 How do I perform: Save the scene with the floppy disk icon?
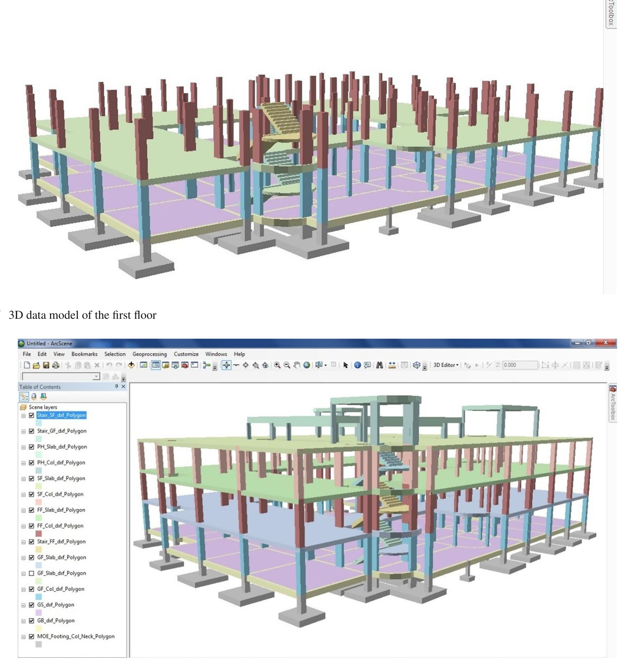click(46, 365)
